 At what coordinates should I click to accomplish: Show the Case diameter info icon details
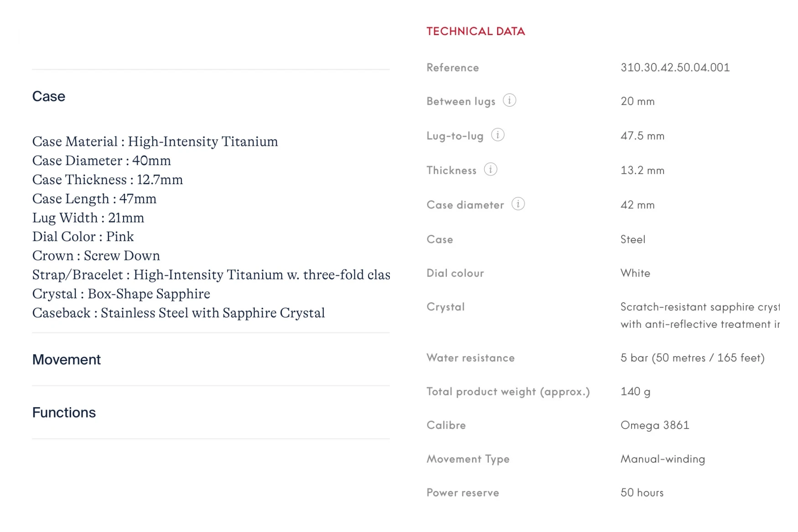click(x=518, y=204)
